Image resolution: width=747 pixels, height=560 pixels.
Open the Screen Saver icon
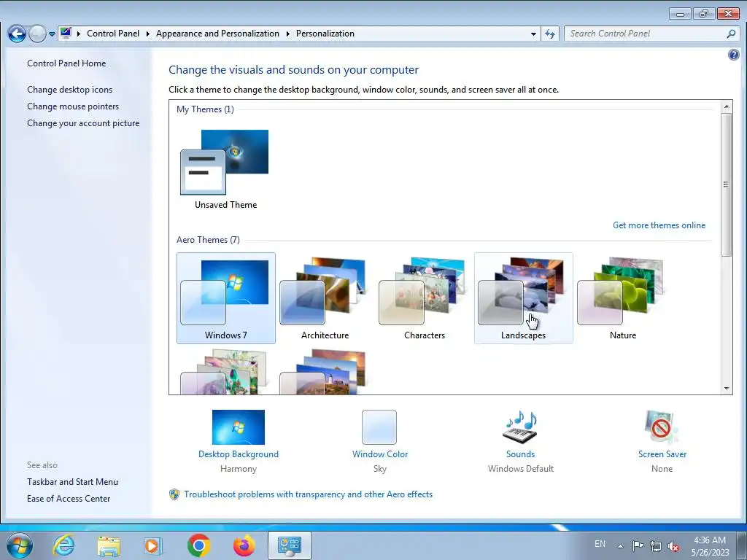click(662, 427)
